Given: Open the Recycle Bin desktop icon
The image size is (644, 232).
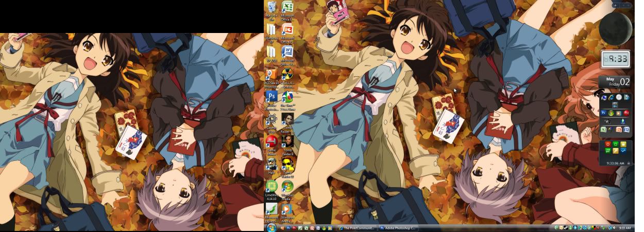Looking at the screenshot, I should pos(272,11).
